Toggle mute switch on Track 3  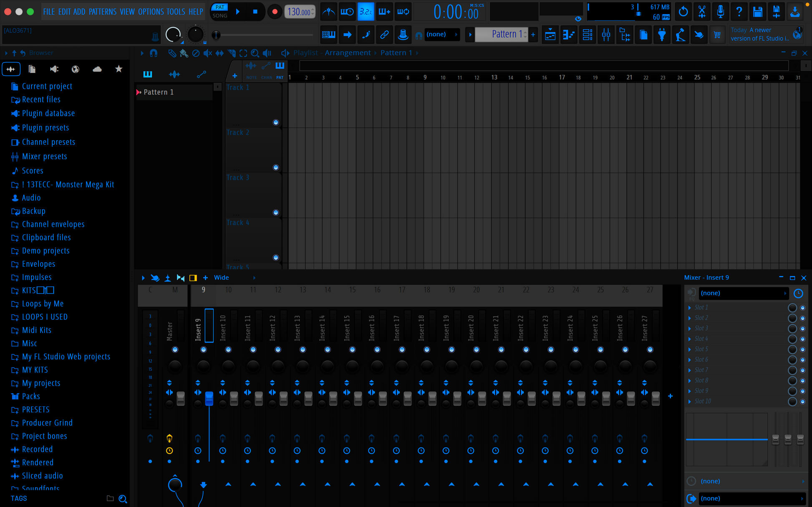pyautogui.click(x=276, y=212)
